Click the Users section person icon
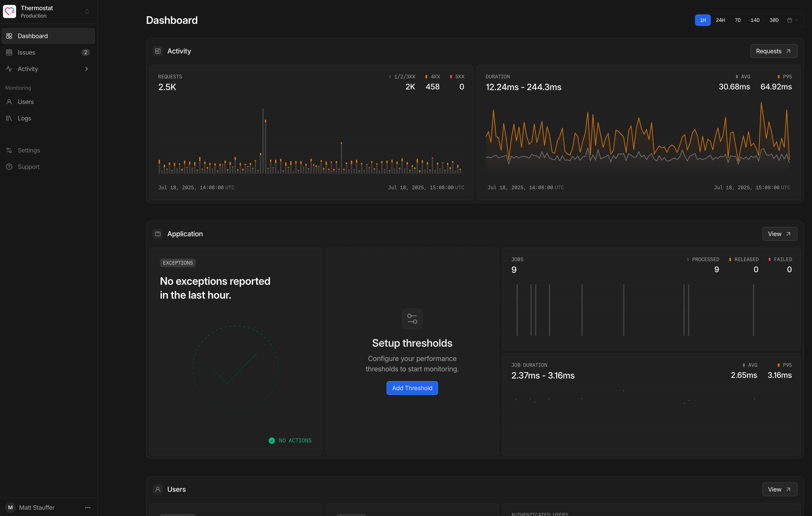Image resolution: width=812 pixels, height=516 pixels. point(158,489)
